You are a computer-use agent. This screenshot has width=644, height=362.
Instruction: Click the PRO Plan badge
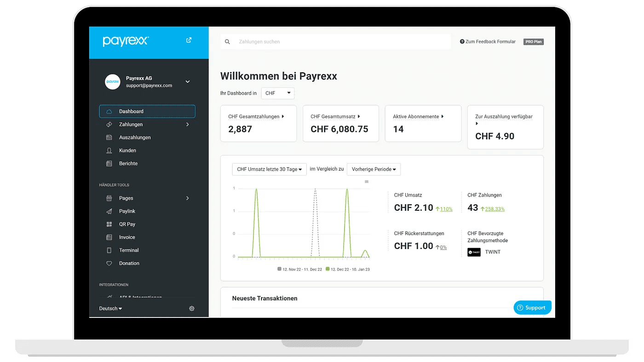pos(534,42)
